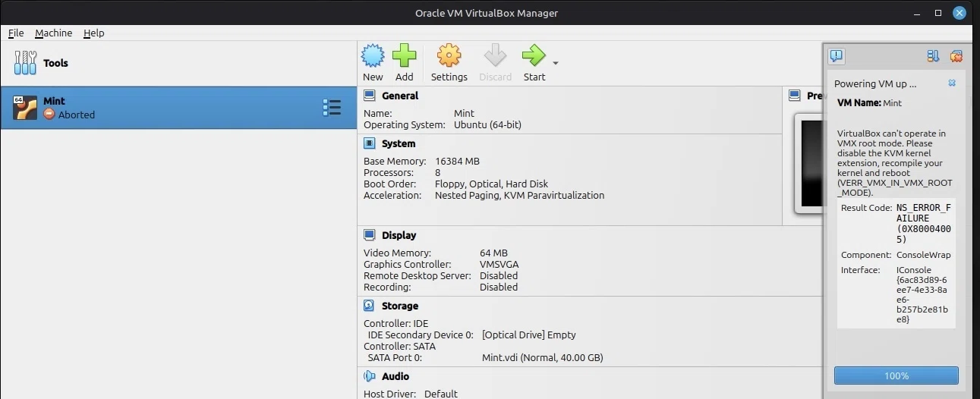Minimize the VirtualBox Manager window
This screenshot has width=980, height=399.
(x=918, y=13)
